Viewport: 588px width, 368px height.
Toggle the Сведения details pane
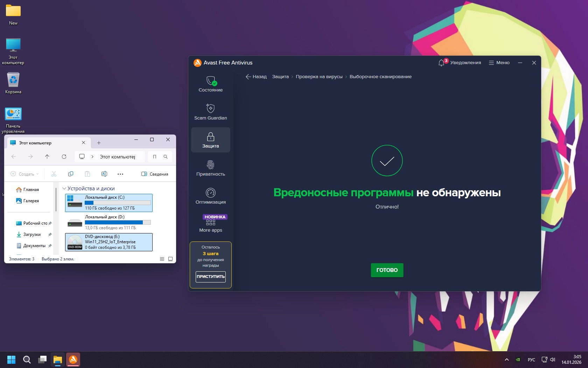(x=155, y=174)
